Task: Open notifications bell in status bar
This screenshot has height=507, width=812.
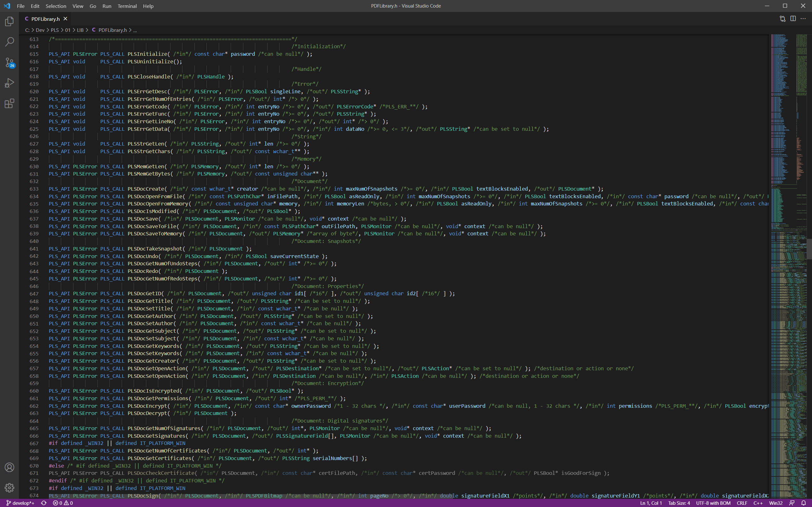Action: click(803, 503)
